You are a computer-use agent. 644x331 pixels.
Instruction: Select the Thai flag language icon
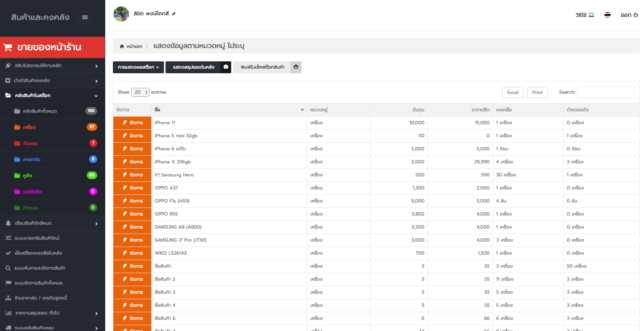pos(608,15)
